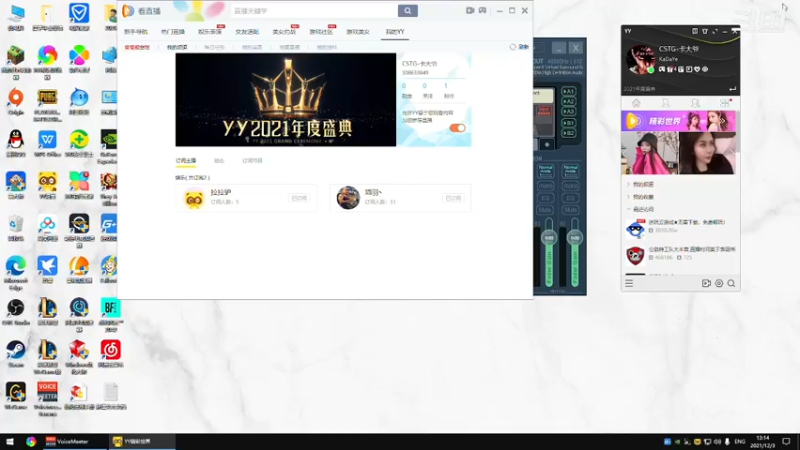Screen dimensions: 800x450
Task: Click the video camera icon at YY panel bottom
Action: 706,283
